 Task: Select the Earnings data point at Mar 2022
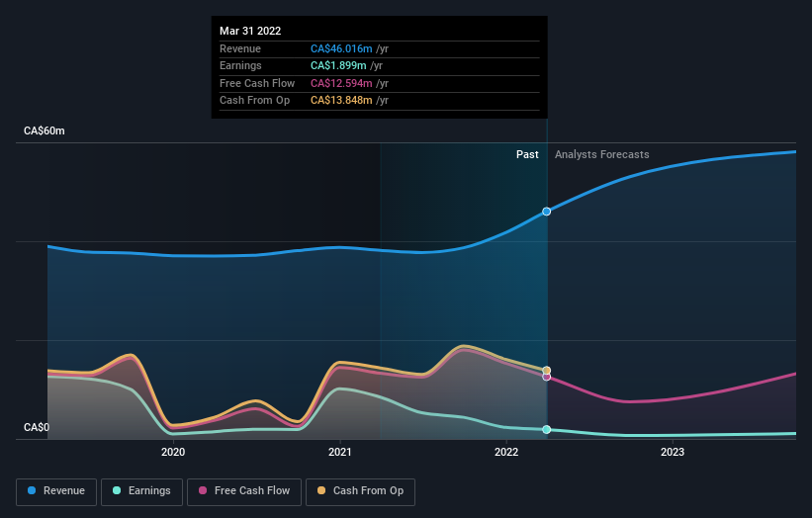click(x=546, y=429)
